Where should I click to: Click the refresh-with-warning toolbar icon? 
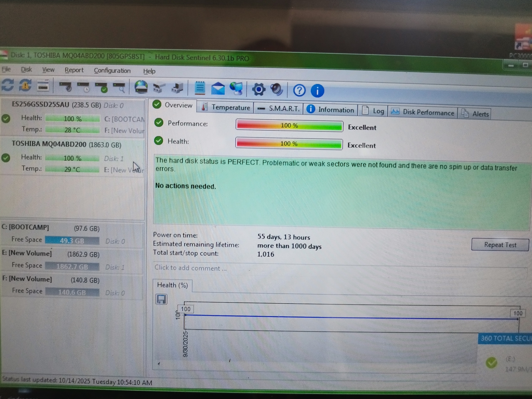(x=25, y=85)
